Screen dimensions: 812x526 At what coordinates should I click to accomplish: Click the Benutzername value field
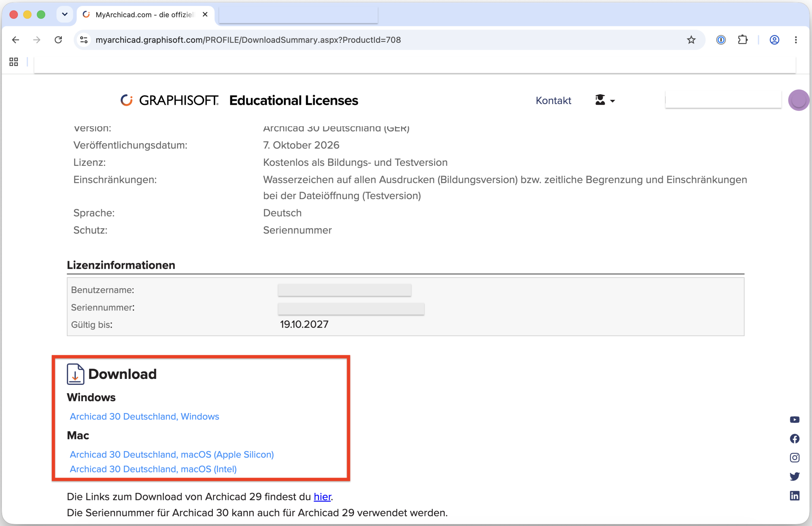(x=344, y=290)
